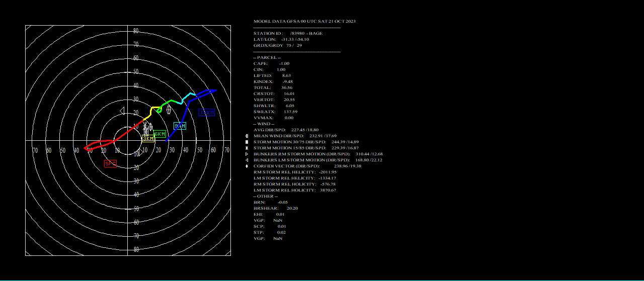Select the CORFIDI VECTOR value 238.96/19.38
The image size is (644, 281).
347,166
